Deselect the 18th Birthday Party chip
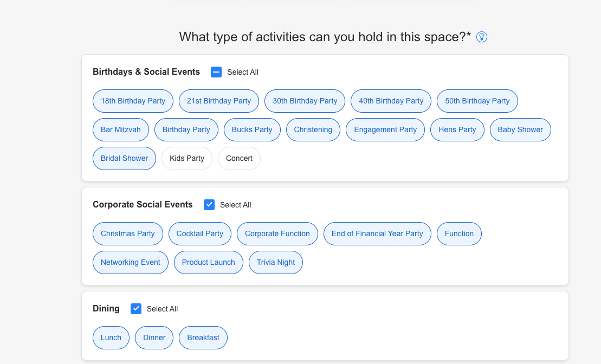Image resolution: width=601 pixels, height=364 pixels. click(133, 101)
